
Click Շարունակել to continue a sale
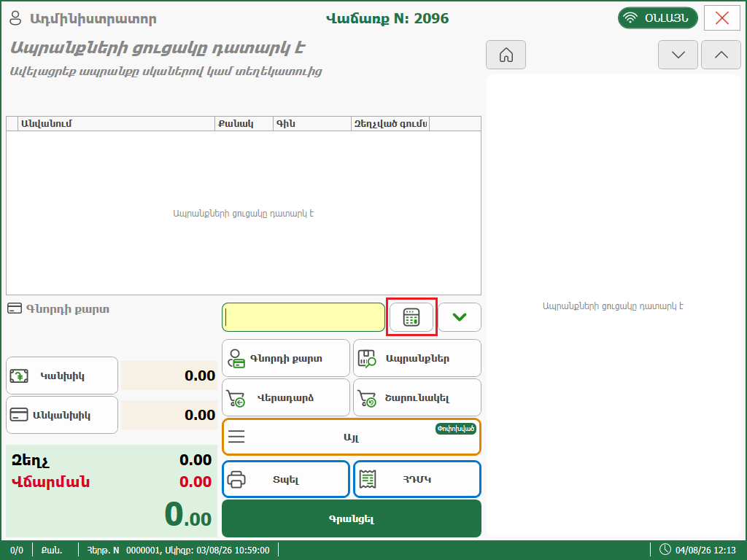[417, 397]
